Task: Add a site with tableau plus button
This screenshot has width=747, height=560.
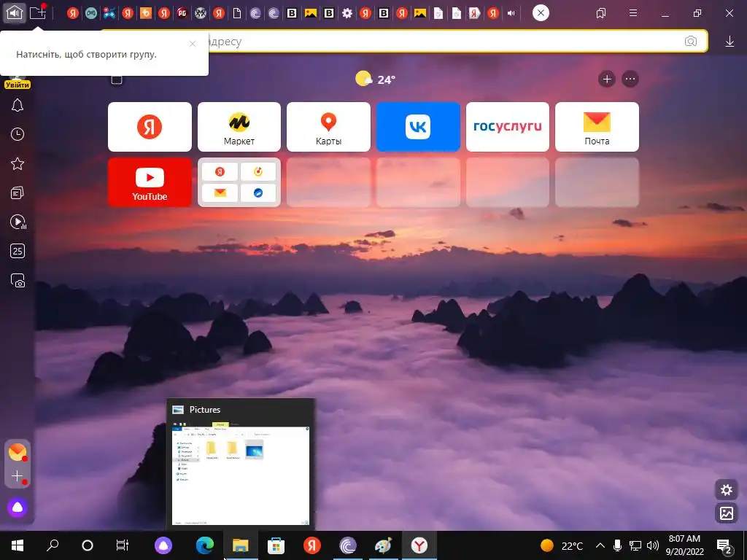Action: coord(607,79)
